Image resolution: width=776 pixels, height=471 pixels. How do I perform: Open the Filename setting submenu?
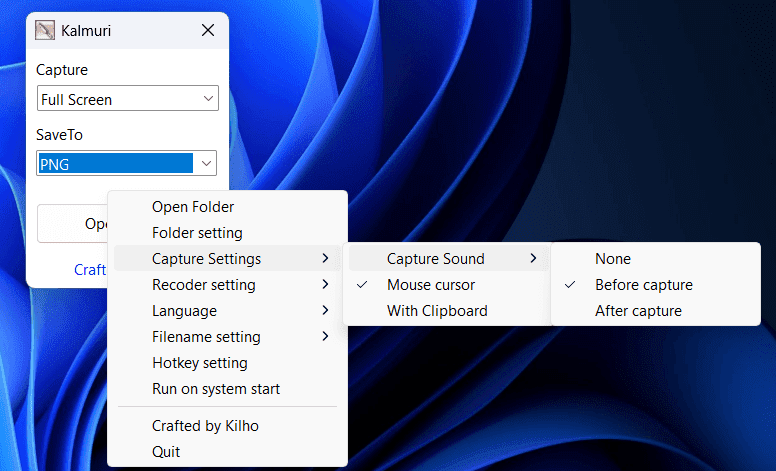click(x=227, y=336)
